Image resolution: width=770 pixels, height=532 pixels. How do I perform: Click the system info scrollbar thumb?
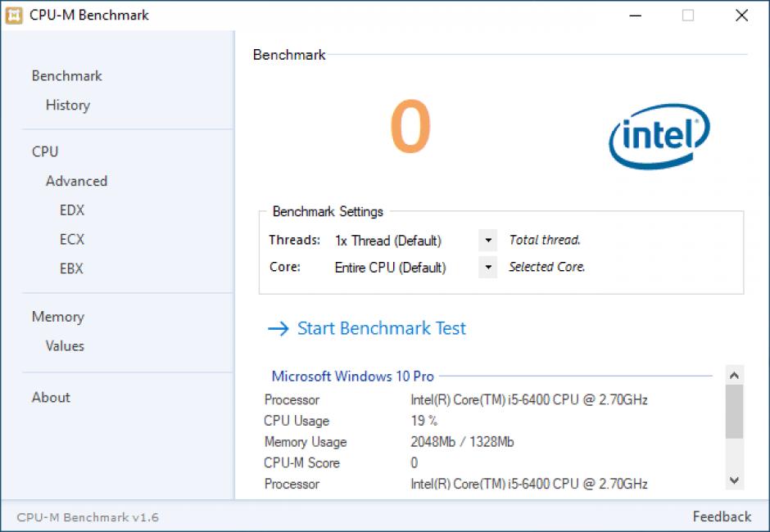[734, 411]
